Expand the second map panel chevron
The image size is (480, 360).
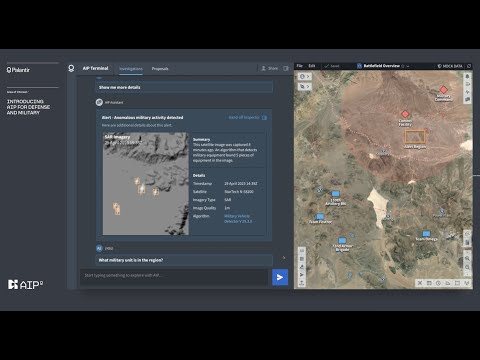pyautogui.click(x=308, y=87)
